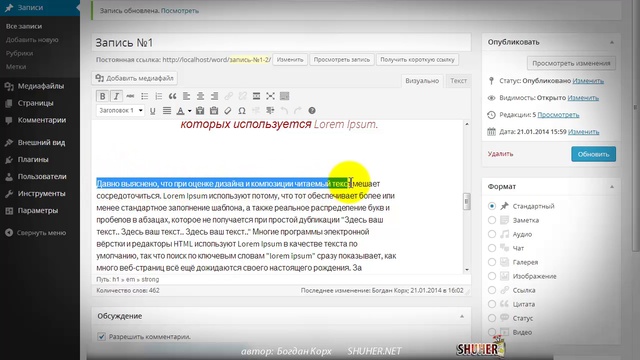This screenshot has height=360, width=640.
Task: Toggle the Разрешить комментарии checkbox
Action: (x=101, y=337)
